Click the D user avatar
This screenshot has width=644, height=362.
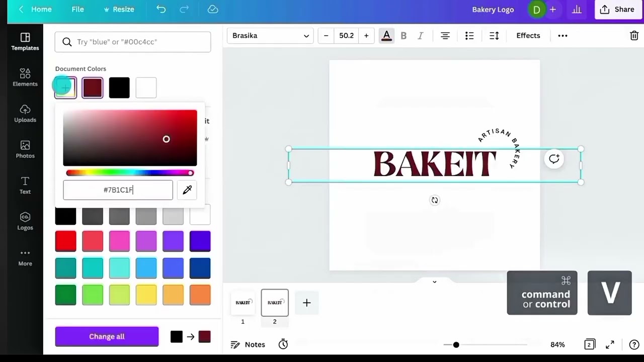tap(537, 10)
